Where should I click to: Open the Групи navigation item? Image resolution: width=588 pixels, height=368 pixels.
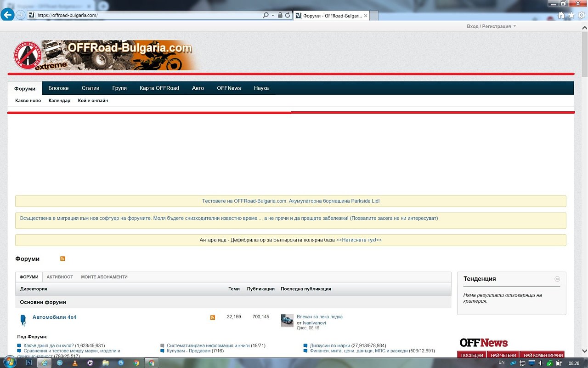119,88
